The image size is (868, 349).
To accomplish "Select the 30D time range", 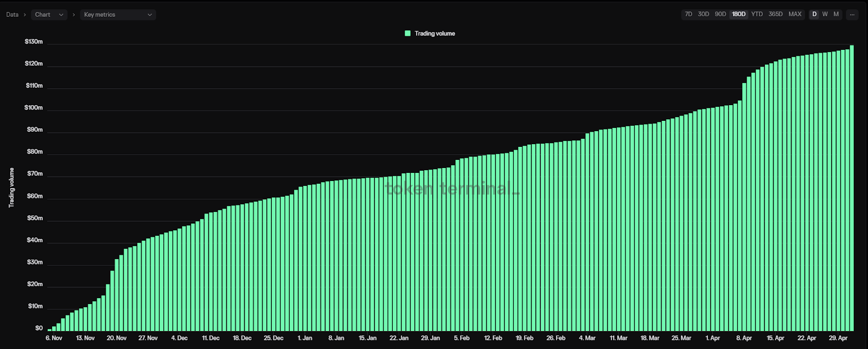I will pos(704,14).
